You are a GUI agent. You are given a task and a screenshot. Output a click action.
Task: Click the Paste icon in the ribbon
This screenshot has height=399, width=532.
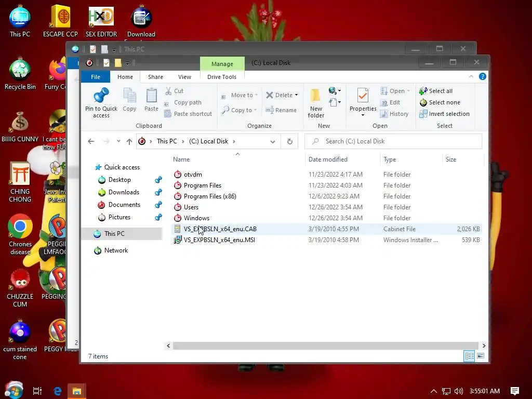(151, 96)
